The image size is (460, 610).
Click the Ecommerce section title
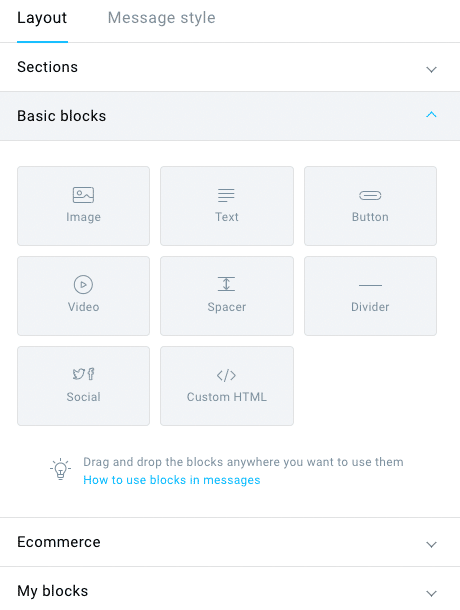(x=59, y=542)
